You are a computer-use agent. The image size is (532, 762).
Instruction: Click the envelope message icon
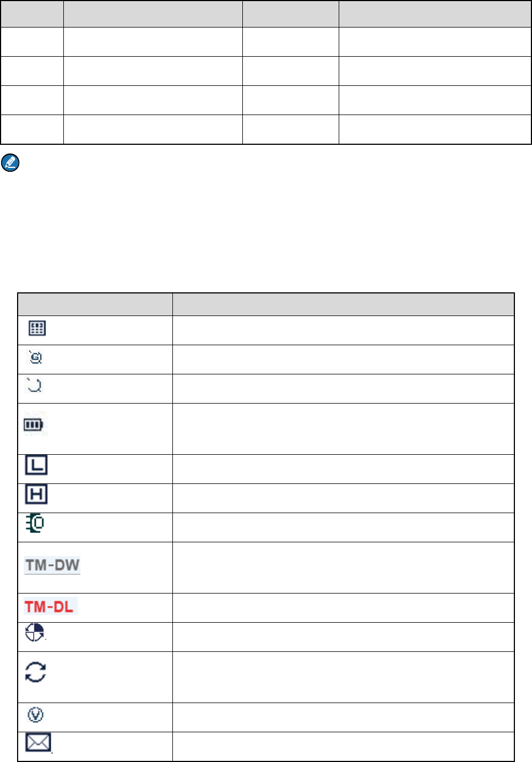click(x=39, y=743)
